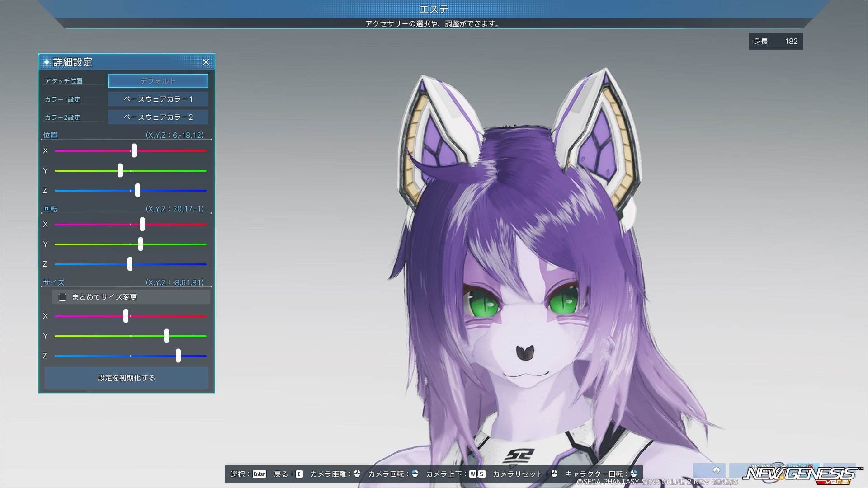Click the カメラ距離 mouse icon
The height and width of the screenshot is (488, 868).
(x=357, y=474)
